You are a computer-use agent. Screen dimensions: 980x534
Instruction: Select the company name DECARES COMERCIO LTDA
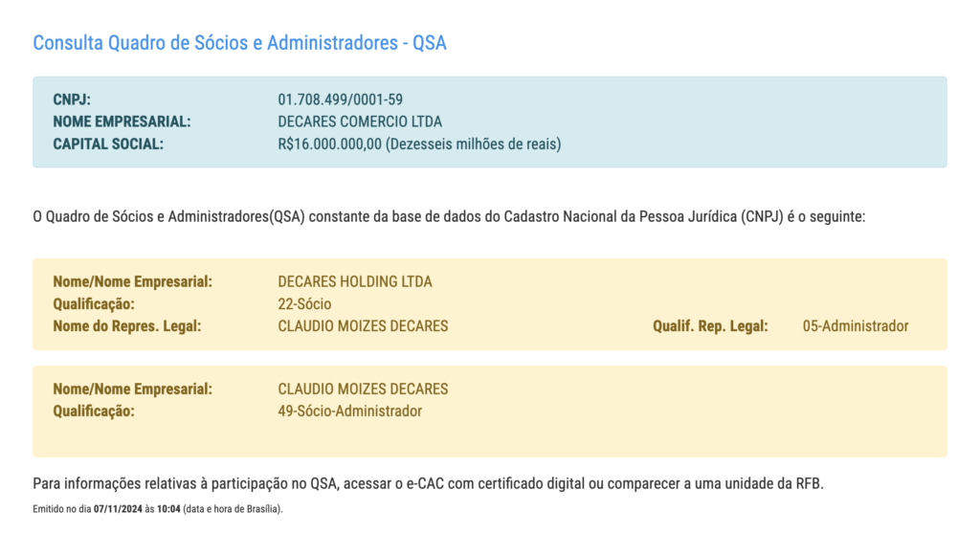360,122
